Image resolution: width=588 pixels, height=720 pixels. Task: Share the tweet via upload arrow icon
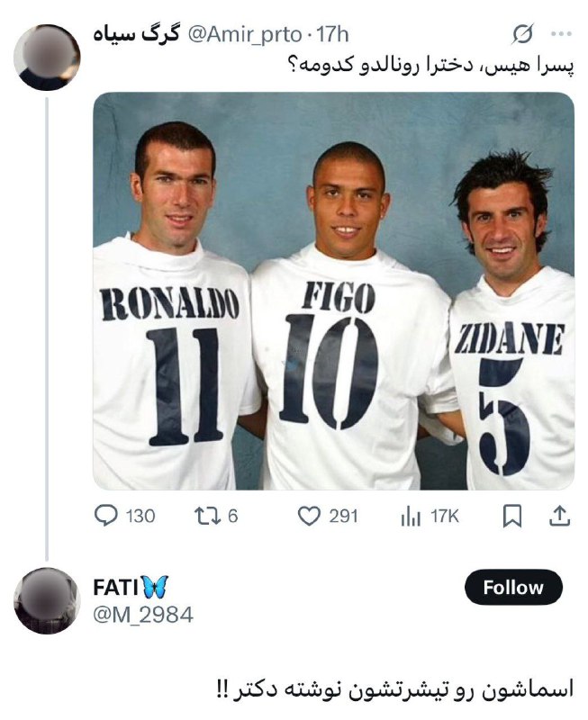point(559,516)
